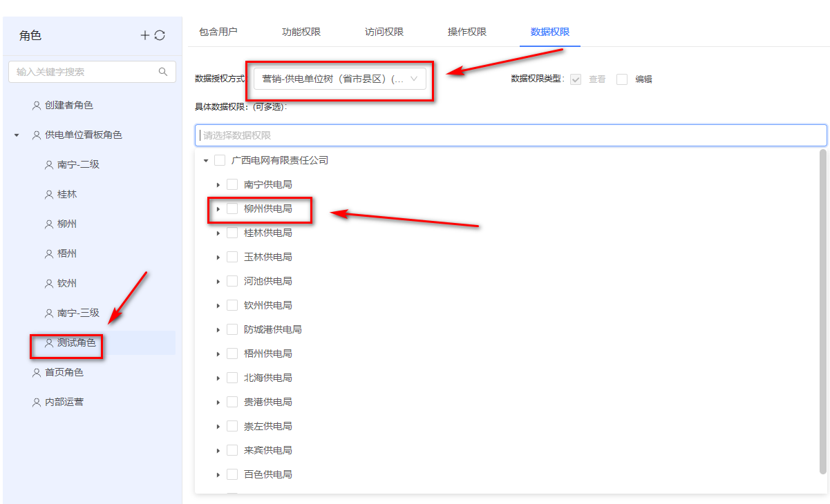Click user icon beside 钦州 role
The height and width of the screenshot is (504, 830).
point(49,284)
